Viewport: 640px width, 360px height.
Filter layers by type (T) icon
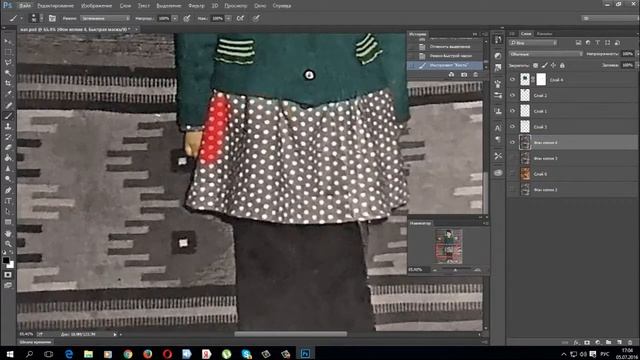coord(598,42)
